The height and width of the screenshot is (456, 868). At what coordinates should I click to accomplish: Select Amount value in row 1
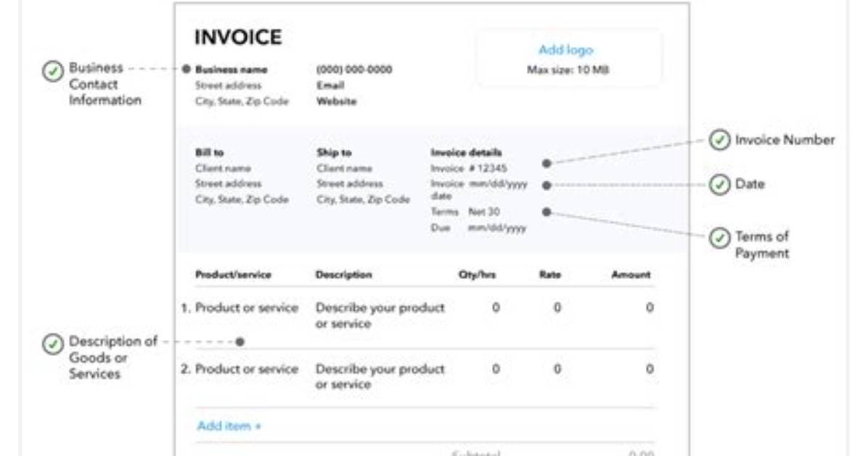pyautogui.click(x=650, y=308)
